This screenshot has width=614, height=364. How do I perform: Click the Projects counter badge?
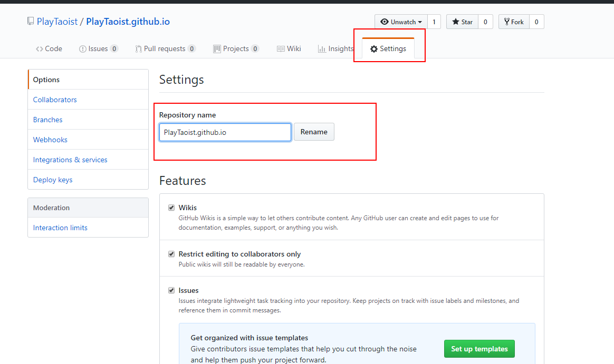pos(255,49)
